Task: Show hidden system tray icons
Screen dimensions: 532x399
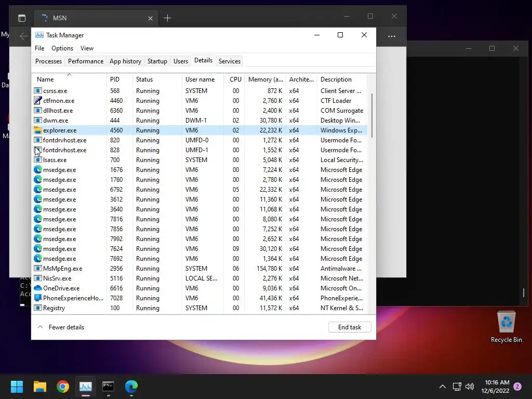Action: [443, 387]
